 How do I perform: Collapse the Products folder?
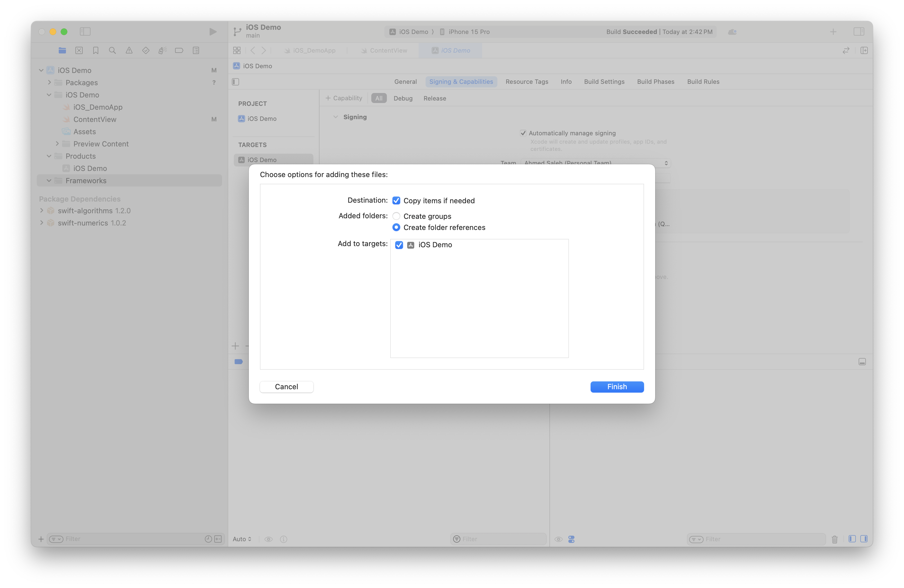click(x=49, y=156)
